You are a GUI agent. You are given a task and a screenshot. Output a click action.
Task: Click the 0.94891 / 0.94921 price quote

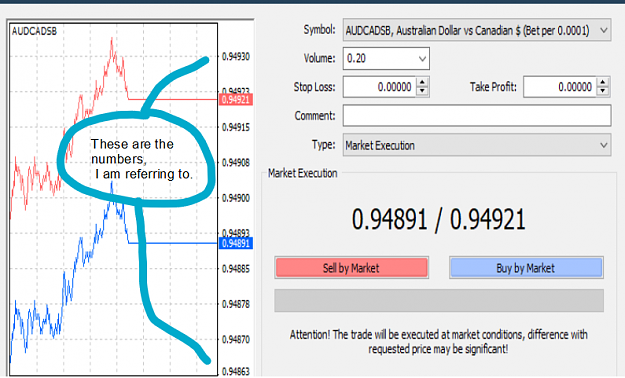click(x=438, y=219)
